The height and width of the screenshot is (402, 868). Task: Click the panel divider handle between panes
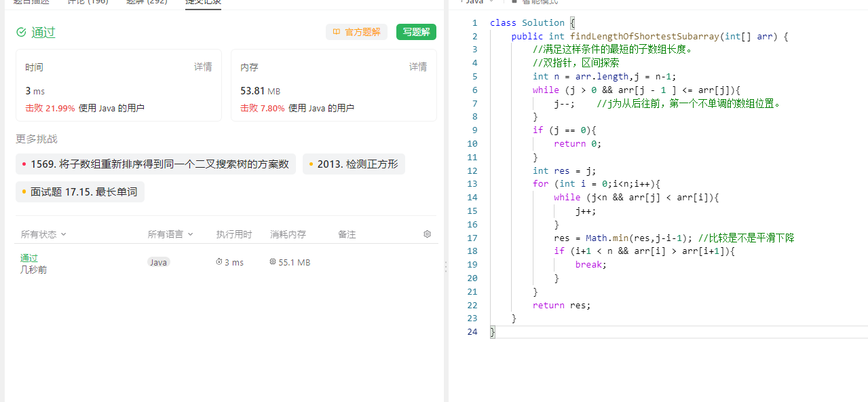pyautogui.click(x=446, y=267)
